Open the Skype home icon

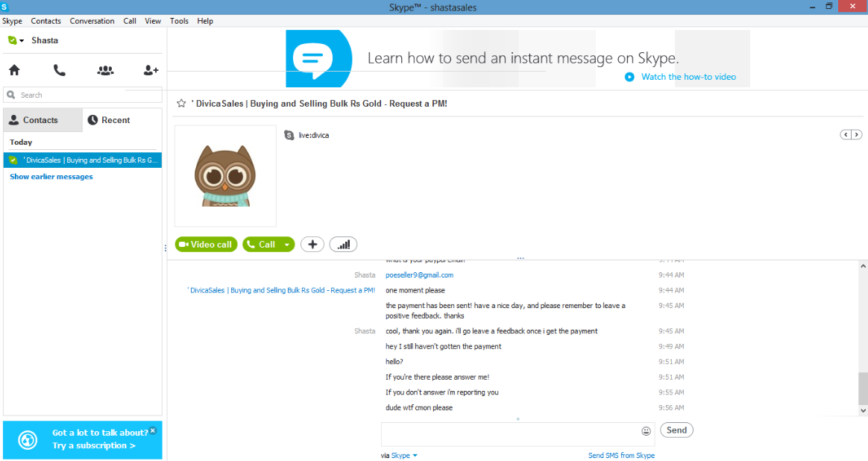tap(14, 70)
